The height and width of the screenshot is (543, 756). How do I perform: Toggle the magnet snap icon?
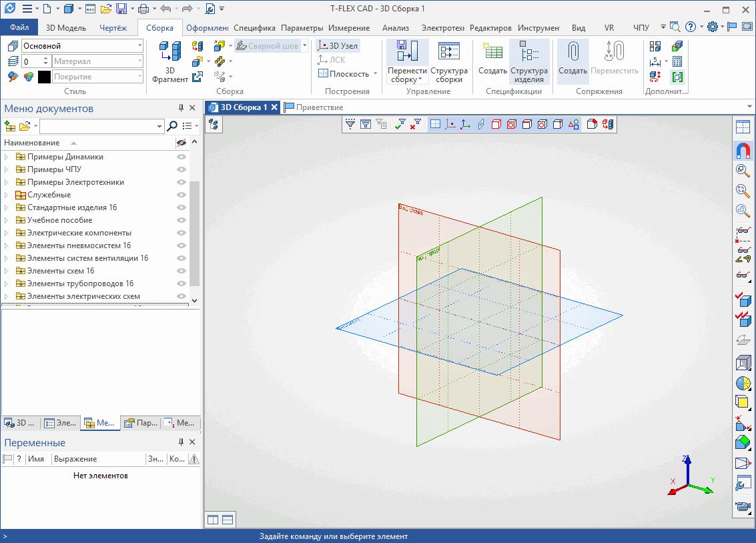point(742,151)
